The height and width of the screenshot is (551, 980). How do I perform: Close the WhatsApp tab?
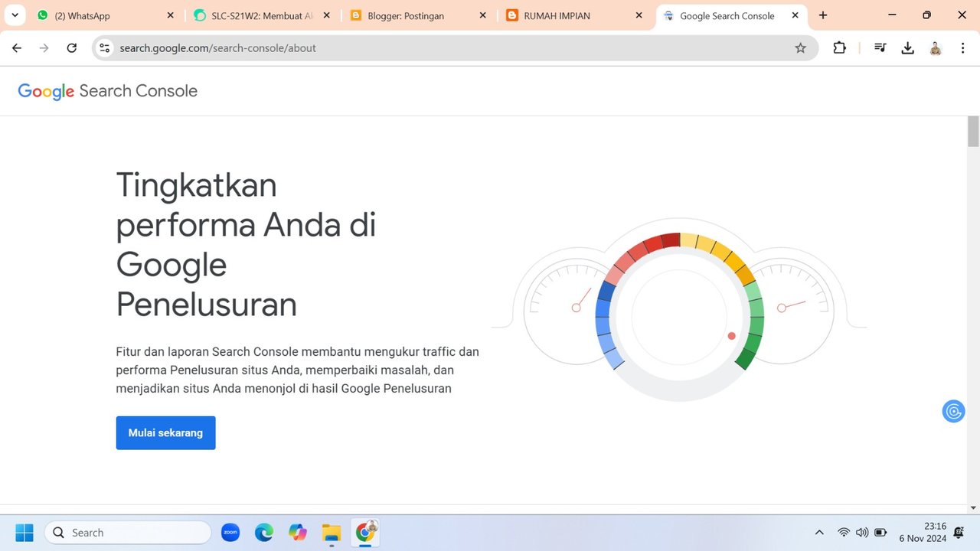[170, 15]
